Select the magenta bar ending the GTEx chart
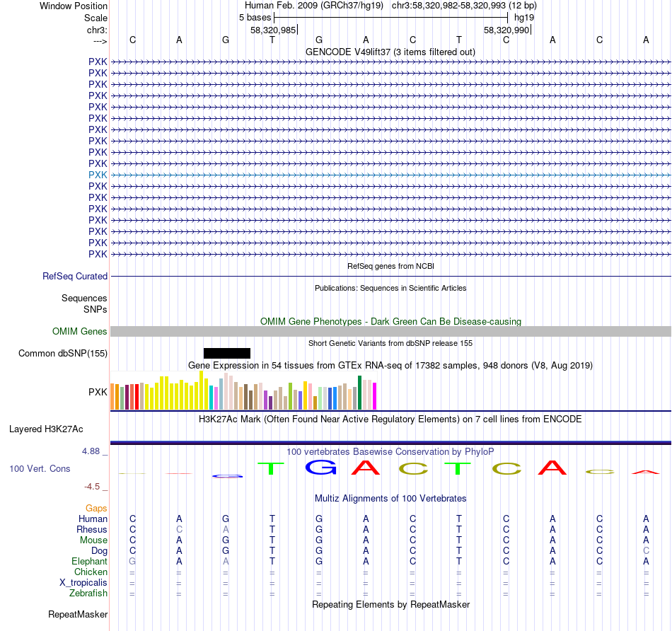The width and height of the screenshot is (672, 631). pyautogui.click(x=375, y=396)
